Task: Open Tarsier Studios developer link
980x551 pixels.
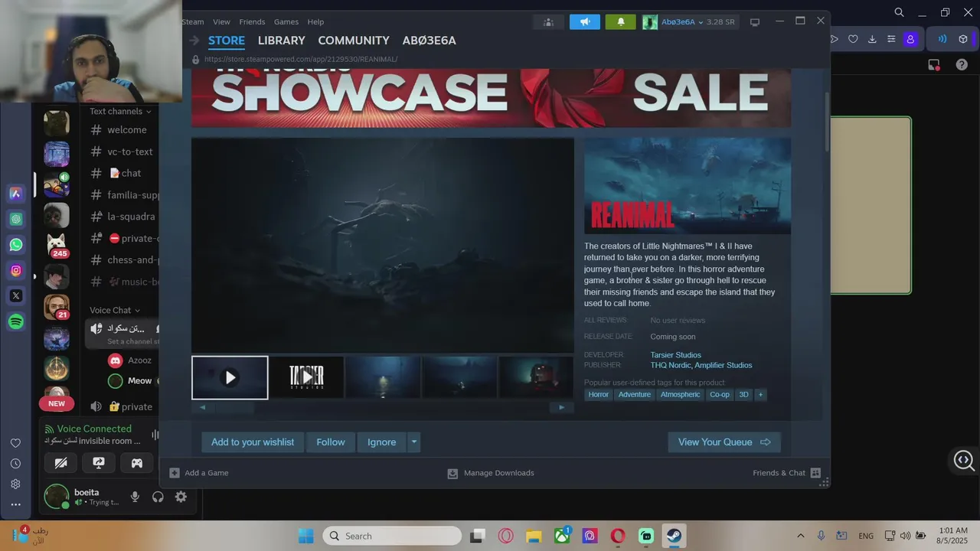Action: tap(675, 355)
